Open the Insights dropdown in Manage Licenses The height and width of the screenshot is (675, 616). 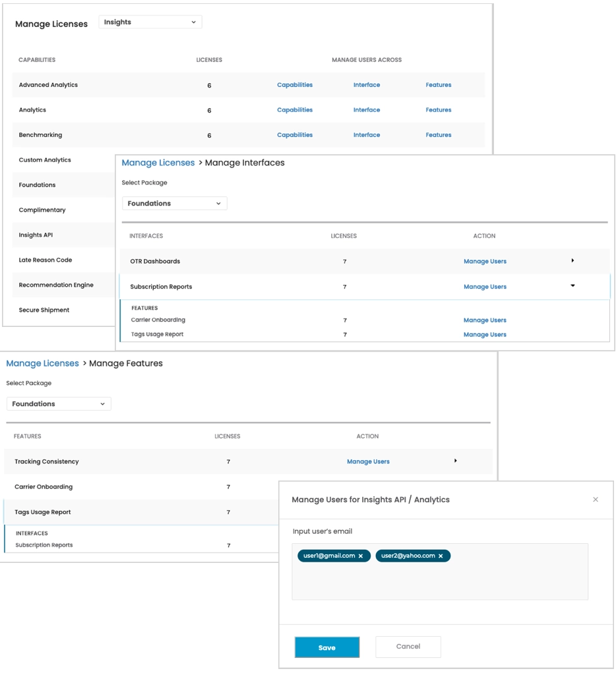[150, 22]
